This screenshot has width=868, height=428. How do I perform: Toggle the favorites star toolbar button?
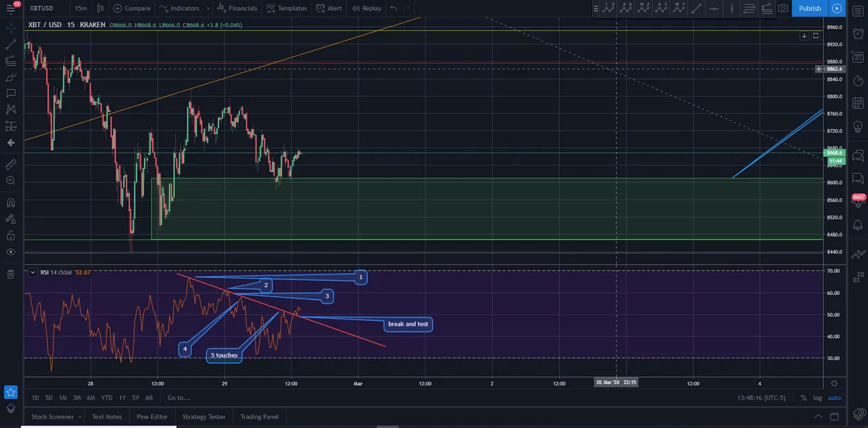coord(11,392)
